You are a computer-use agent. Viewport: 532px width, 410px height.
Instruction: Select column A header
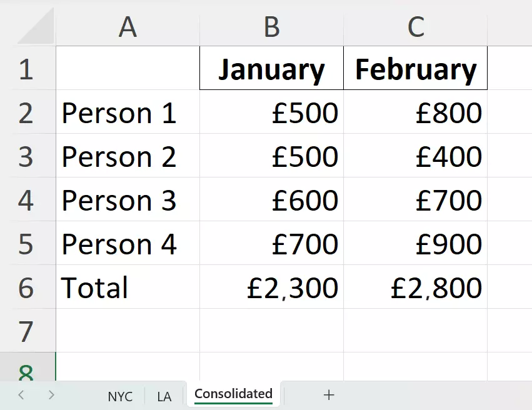coord(128,27)
